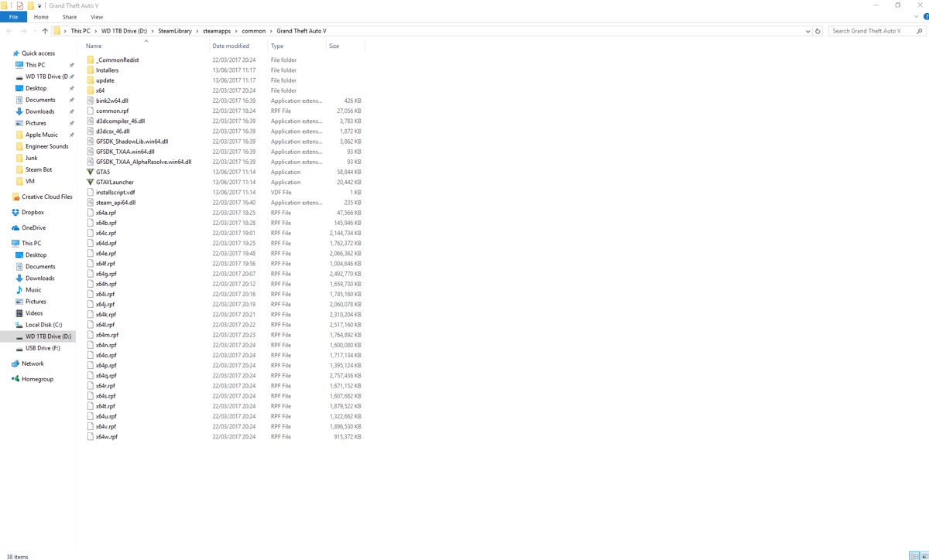The height and width of the screenshot is (560, 929).
Task: Open the Steam Bot folder
Action: pyautogui.click(x=37, y=169)
